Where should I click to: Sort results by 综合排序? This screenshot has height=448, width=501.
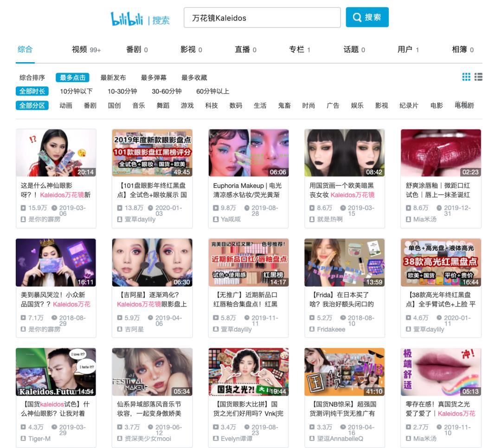pyautogui.click(x=32, y=77)
